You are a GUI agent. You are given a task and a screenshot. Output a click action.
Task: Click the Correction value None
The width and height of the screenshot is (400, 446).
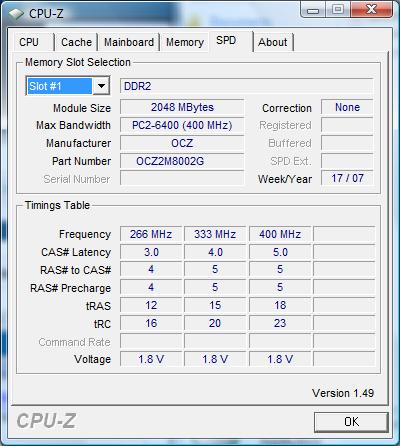point(347,107)
